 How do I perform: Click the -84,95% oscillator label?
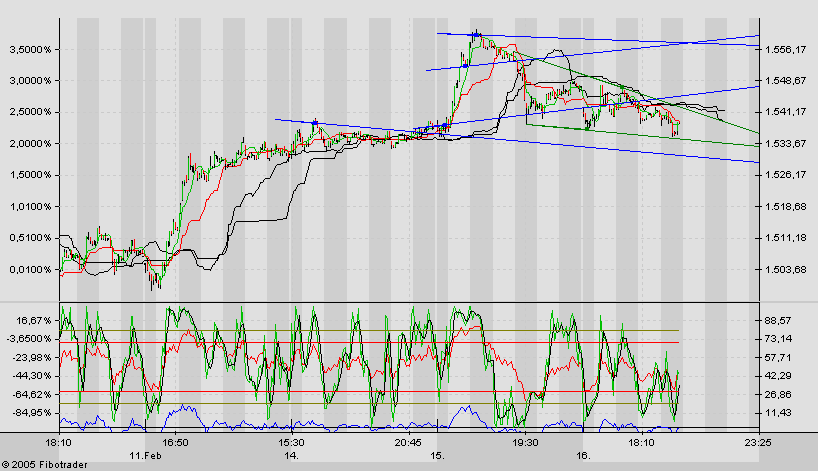(x=34, y=413)
